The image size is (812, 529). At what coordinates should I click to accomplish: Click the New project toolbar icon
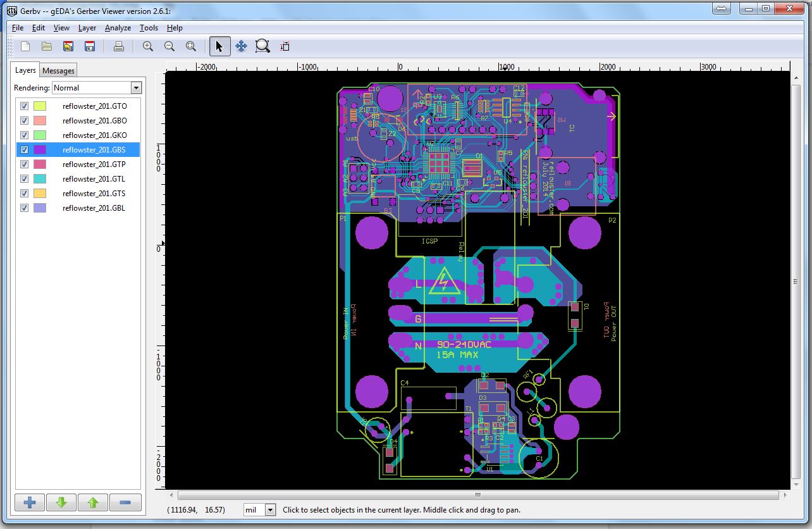25,46
